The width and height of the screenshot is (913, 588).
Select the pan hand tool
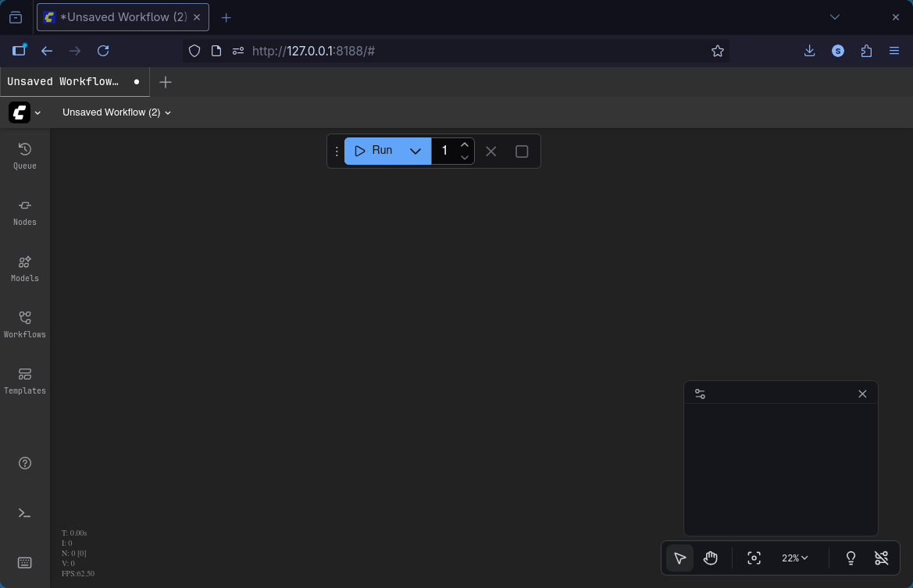pos(710,558)
